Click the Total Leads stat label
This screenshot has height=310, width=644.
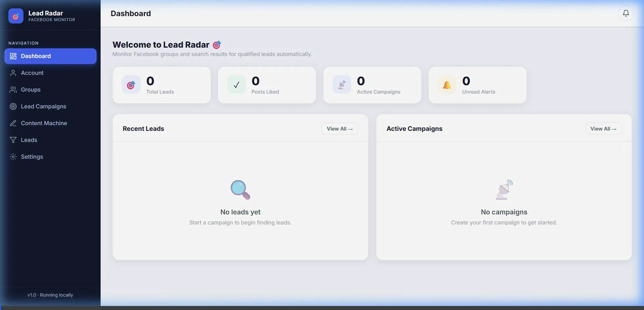pos(160,92)
